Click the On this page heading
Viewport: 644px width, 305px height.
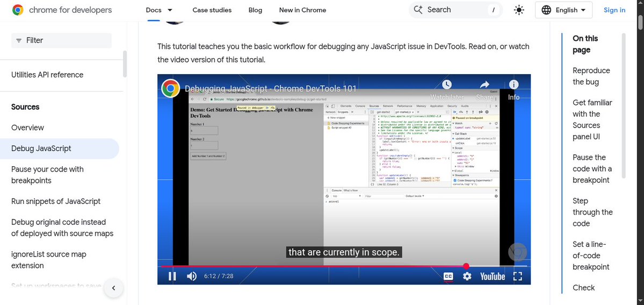(x=585, y=44)
